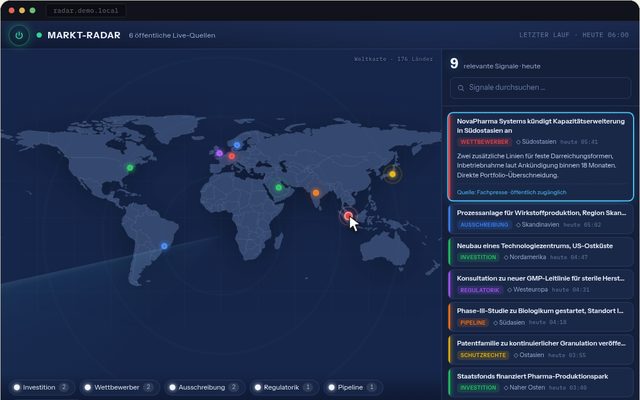Expand the Phase-III-Studie zu Biologikum signal
640x400 pixels.
coord(540,317)
